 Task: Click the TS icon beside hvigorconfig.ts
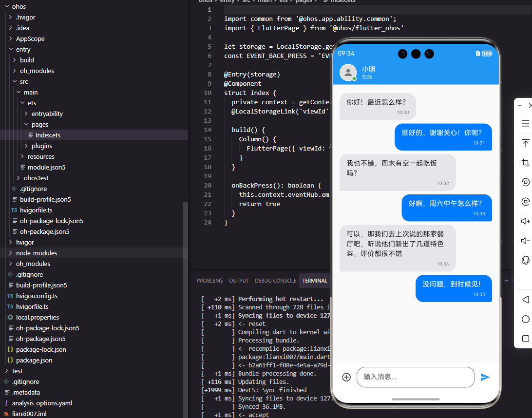coord(10,296)
